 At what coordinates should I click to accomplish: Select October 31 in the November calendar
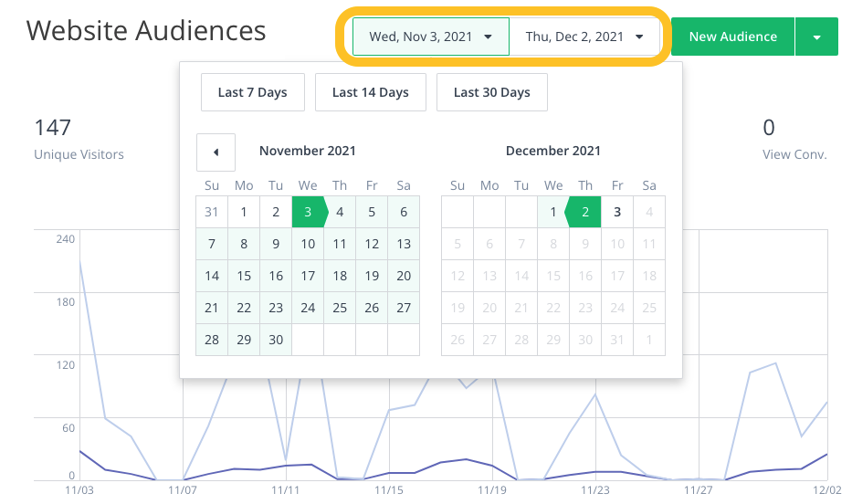click(212, 212)
